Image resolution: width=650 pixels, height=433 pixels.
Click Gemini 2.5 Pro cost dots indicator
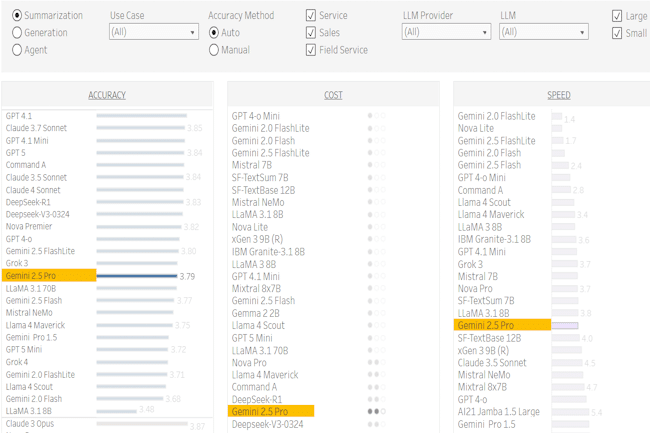pyautogui.click(x=376, y=411)
